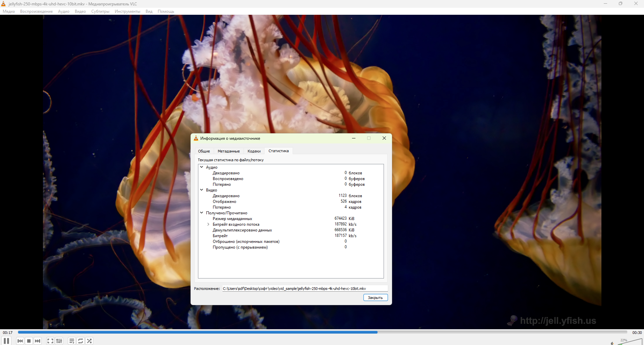The width and height of the screenshot is (644, 345).
Task: Select the Воспроизведено row under Аудио
Action: [x=291, y=179]
